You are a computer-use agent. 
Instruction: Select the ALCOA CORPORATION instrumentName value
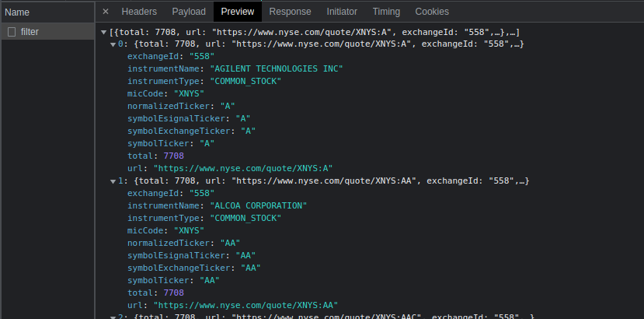[x=259, y=205]
